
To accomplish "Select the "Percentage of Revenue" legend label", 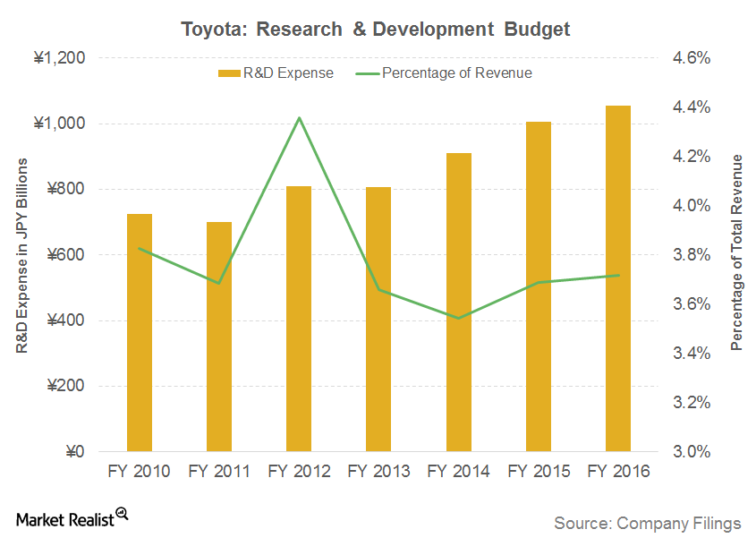I will (x=457, y=73).
